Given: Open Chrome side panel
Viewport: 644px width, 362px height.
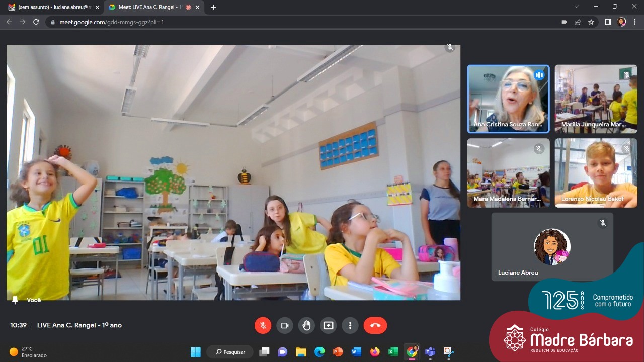Looking at the screenshot, I should click(608, 22).
